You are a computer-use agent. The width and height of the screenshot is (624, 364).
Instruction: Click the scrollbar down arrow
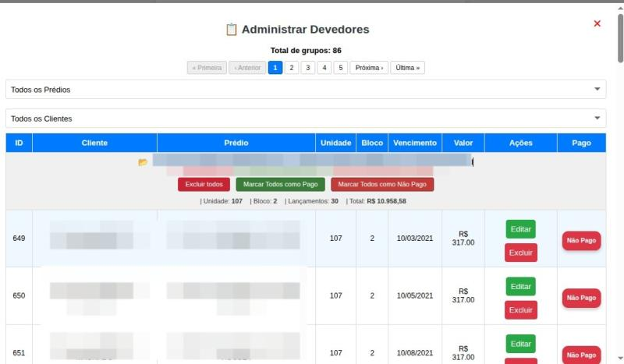pos(620,359)
